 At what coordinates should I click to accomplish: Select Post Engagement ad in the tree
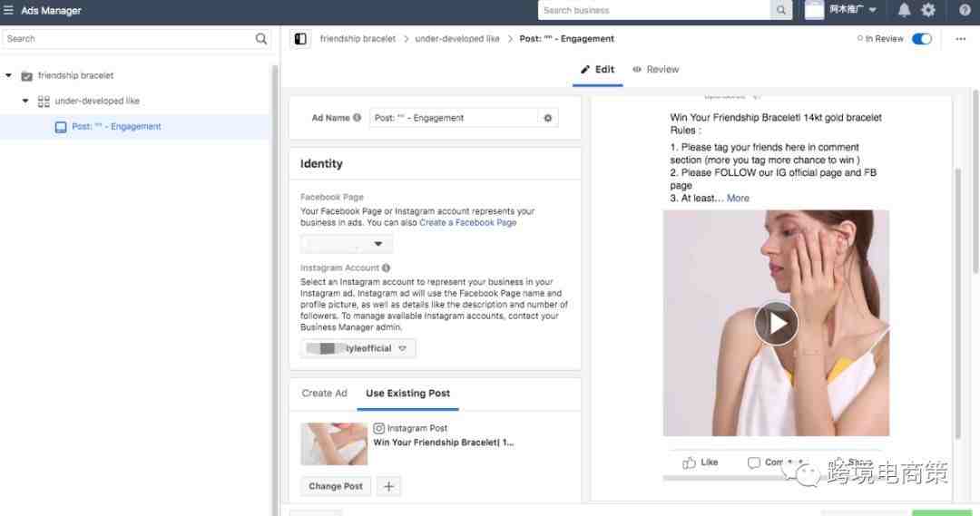click(116, 127)
